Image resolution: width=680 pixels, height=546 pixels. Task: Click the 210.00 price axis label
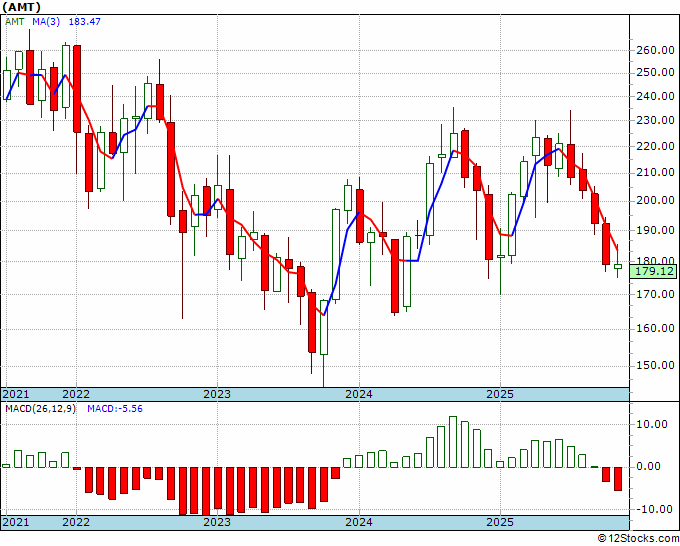[x=655, y=173]
